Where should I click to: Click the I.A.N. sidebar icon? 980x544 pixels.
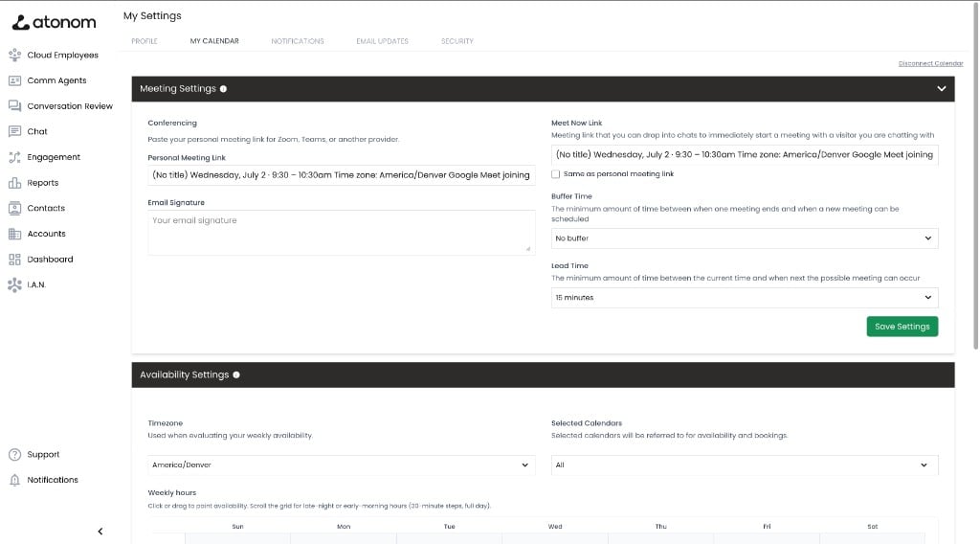click(15, 284)
